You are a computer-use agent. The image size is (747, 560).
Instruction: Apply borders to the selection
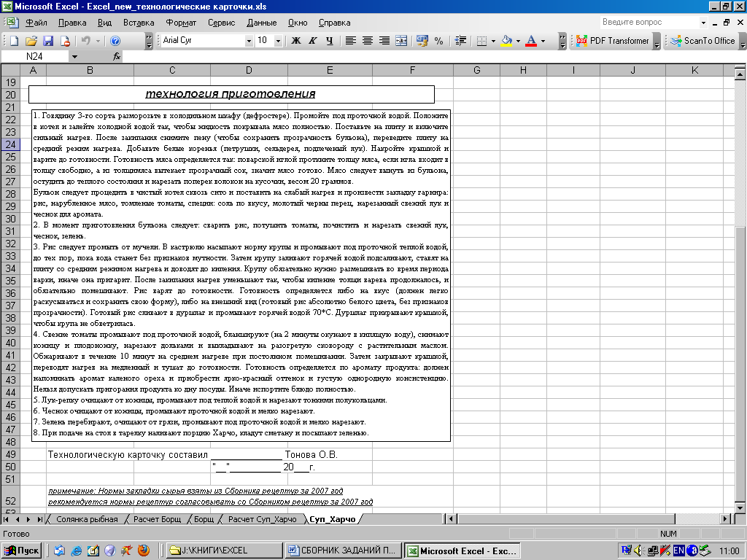pyautogui.click(x=481, y=41)
